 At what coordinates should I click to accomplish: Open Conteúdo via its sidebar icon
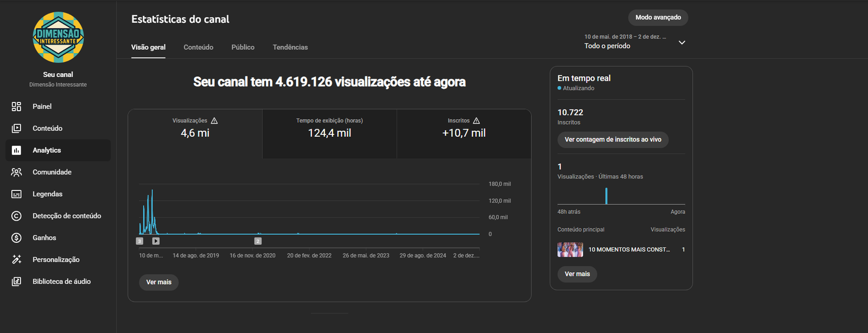16,129
